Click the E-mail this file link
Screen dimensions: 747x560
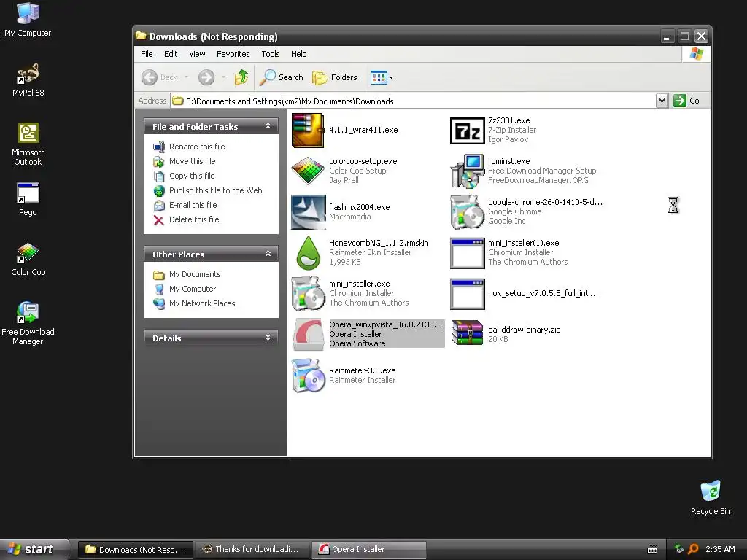pyautogui.click(x=193, y=205)
